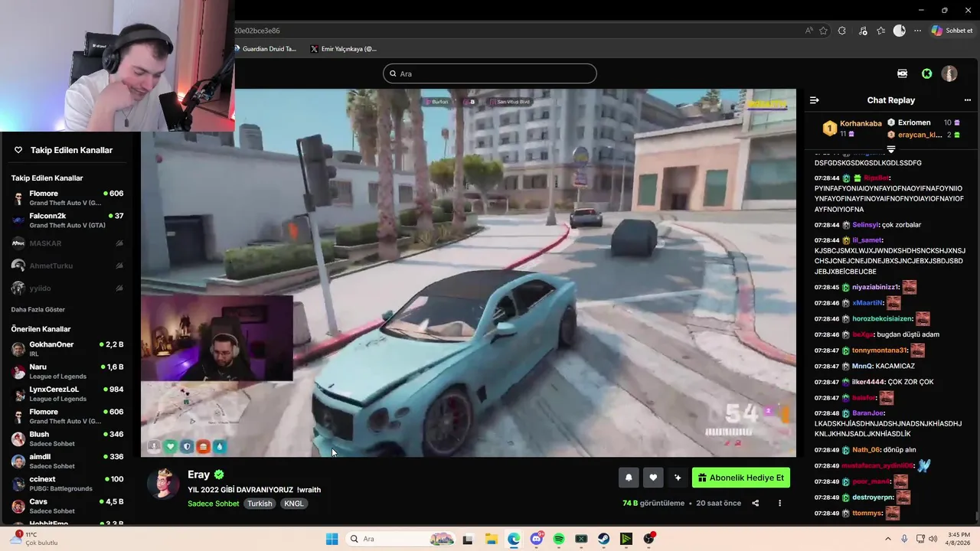Click the media control music note icon
This screenshot has height=551, width=980.
[x=863, y=31]
